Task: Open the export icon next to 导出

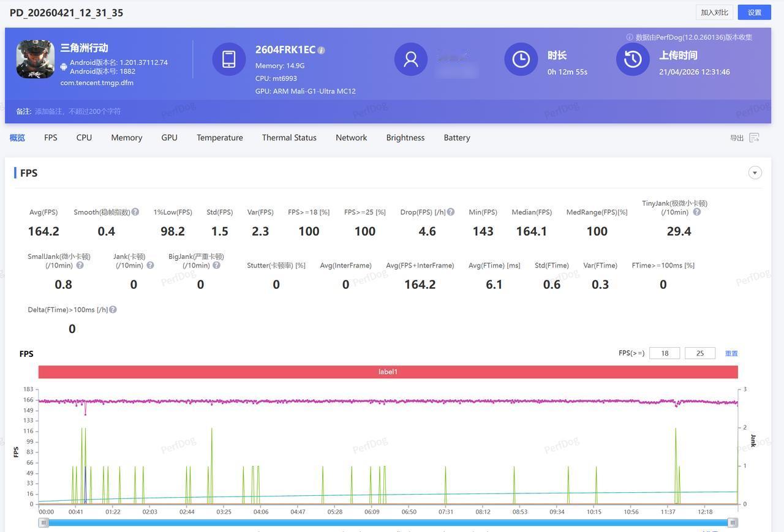Action: point(754,138)
